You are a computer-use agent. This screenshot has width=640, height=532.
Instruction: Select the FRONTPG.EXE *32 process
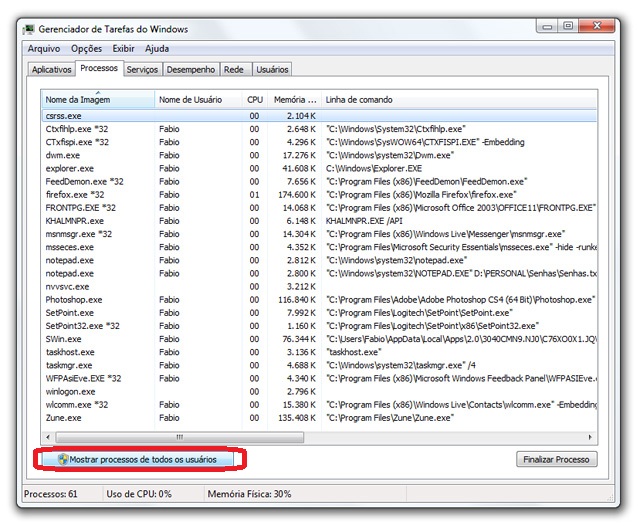click(x=319, y=208)
